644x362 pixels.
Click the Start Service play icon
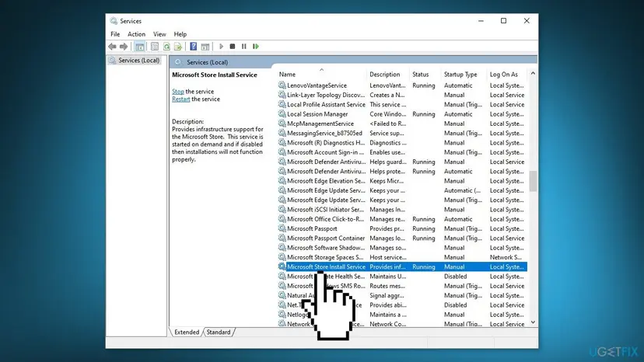tap(221, 47)
